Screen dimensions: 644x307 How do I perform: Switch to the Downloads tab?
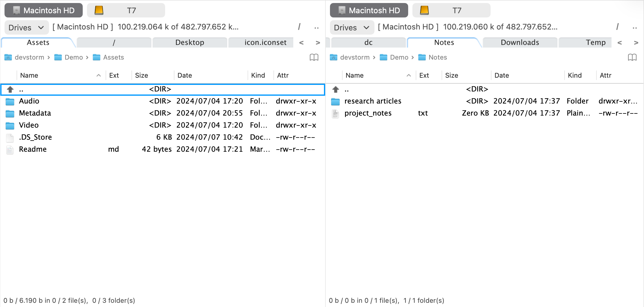click(x=519, y=42)
